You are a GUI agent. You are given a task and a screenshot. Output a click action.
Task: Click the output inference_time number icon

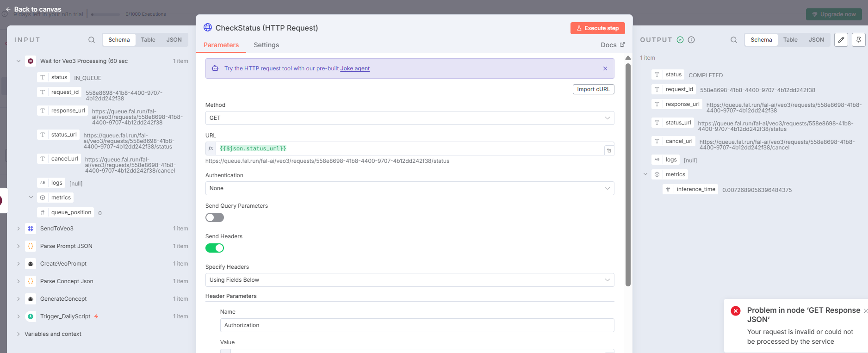point(668,189)
